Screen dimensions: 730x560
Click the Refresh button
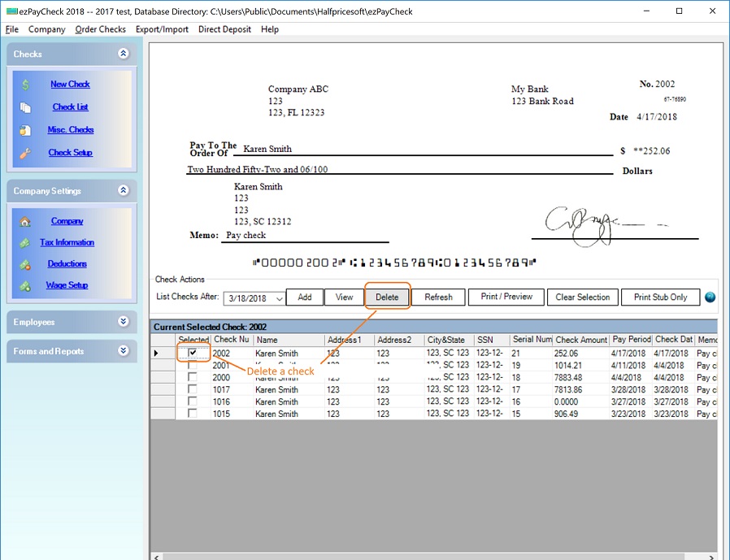438,297
